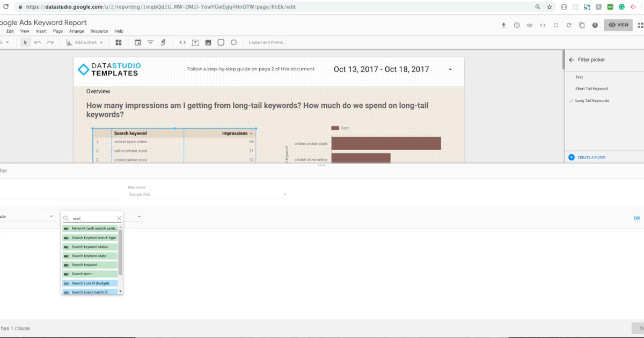Screen dimensions: 644x338
Task: Open the Resource menu
Action: pos(99,31)
